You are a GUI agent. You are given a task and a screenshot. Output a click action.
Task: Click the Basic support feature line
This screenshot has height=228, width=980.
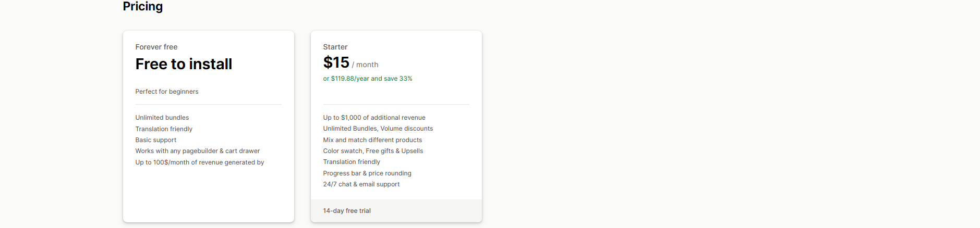156,140
